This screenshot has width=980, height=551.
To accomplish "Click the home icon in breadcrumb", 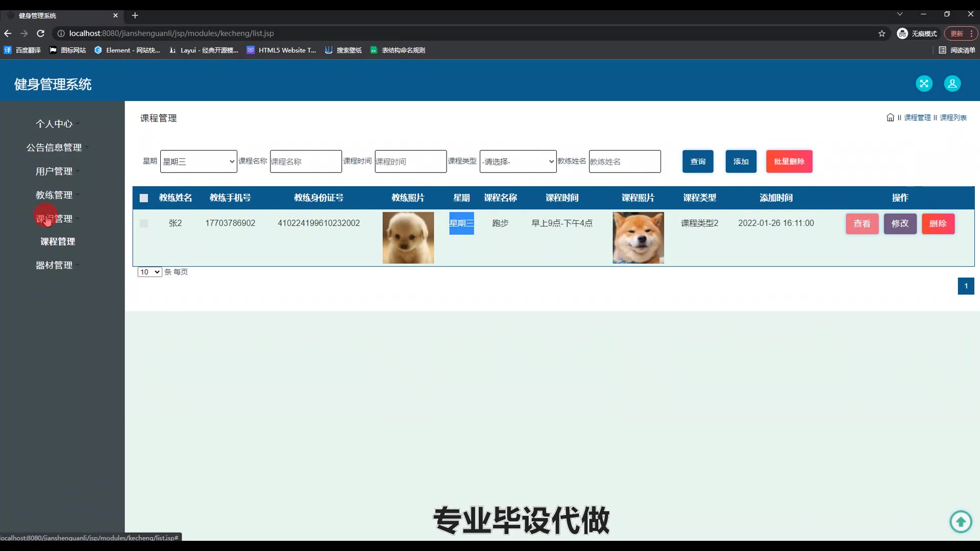I will click(x=890, y=117).
